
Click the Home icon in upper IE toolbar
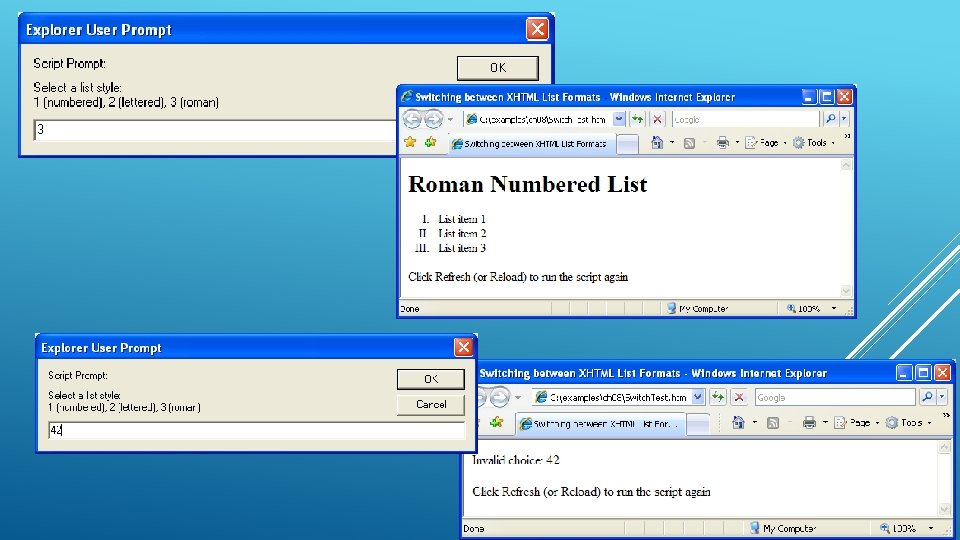point(657,143)
